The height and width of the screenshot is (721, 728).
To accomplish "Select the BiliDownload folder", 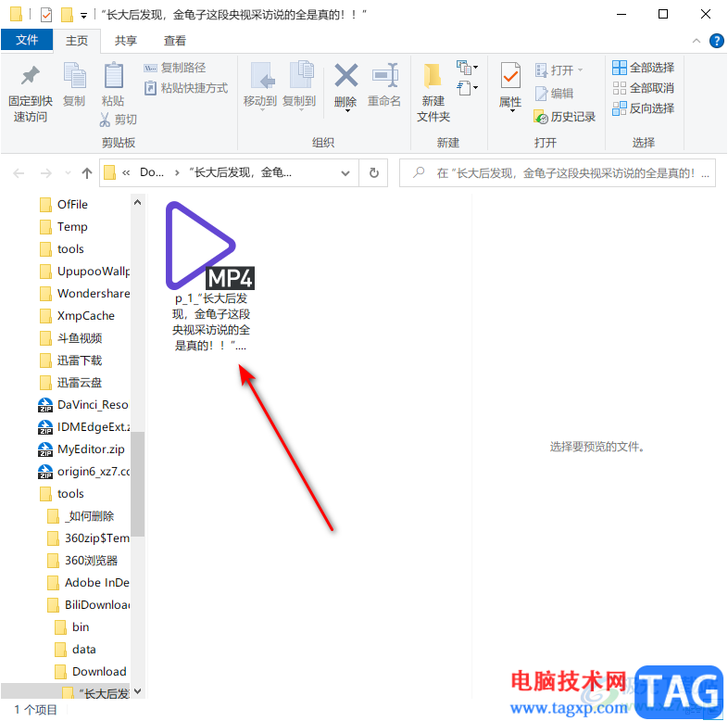I will pos(88,605).
